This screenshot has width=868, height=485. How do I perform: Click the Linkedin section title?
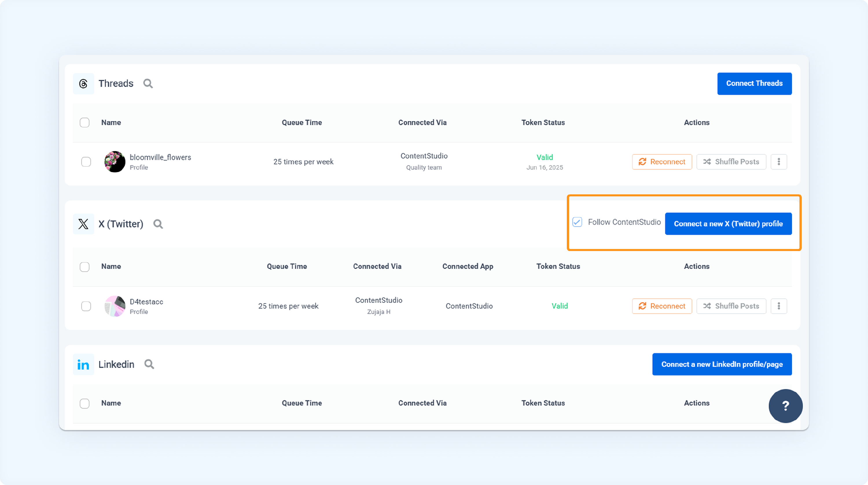(116, 364)
